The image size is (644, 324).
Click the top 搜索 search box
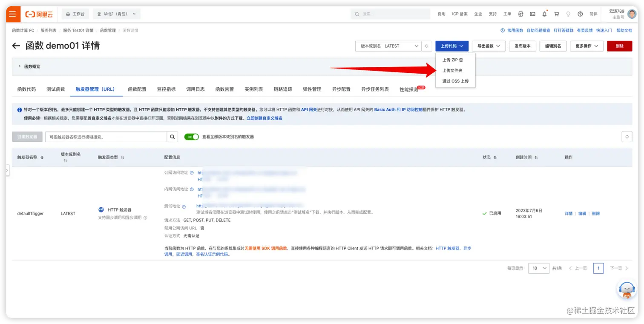click(x=391, y=14)
